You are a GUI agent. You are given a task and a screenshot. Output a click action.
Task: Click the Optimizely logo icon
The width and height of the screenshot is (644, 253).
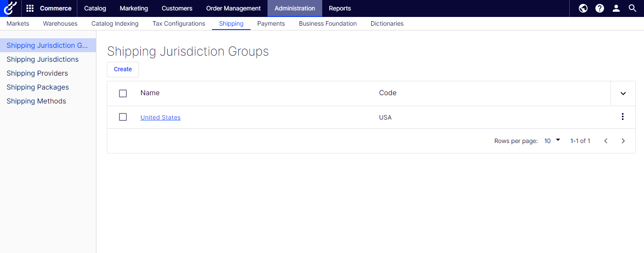tap(10, 8)
